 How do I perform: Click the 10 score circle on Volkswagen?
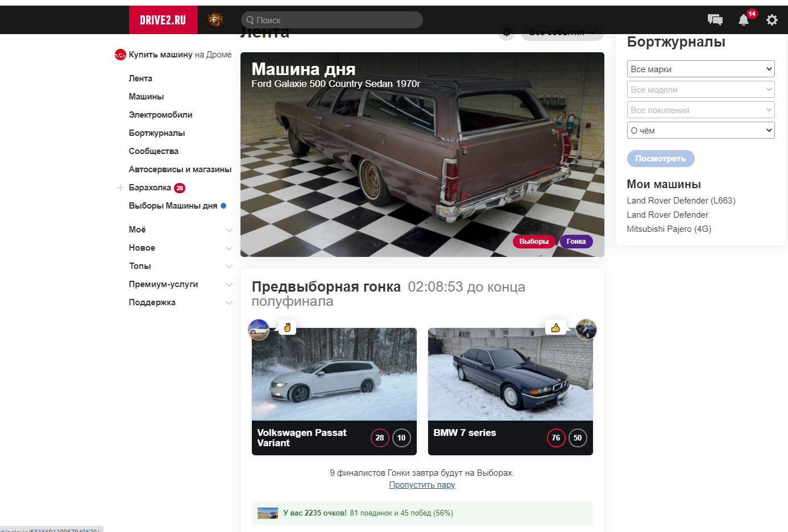tap(401, 438)
